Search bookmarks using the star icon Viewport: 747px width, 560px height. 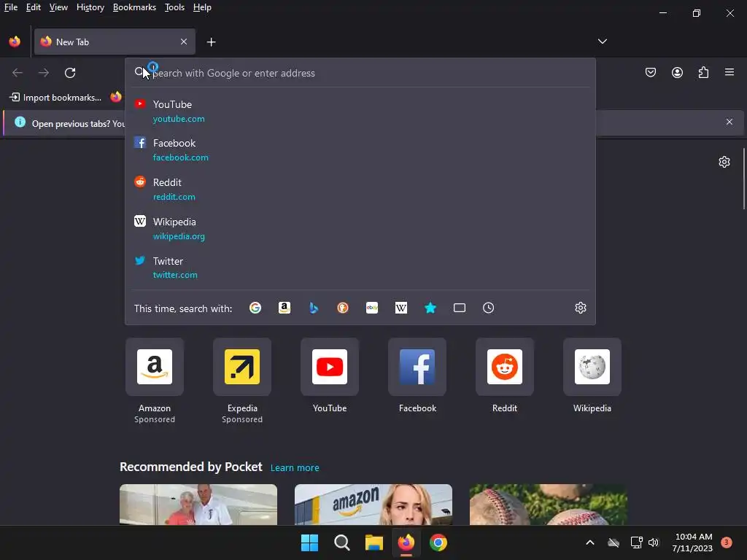tap(430, 308)
